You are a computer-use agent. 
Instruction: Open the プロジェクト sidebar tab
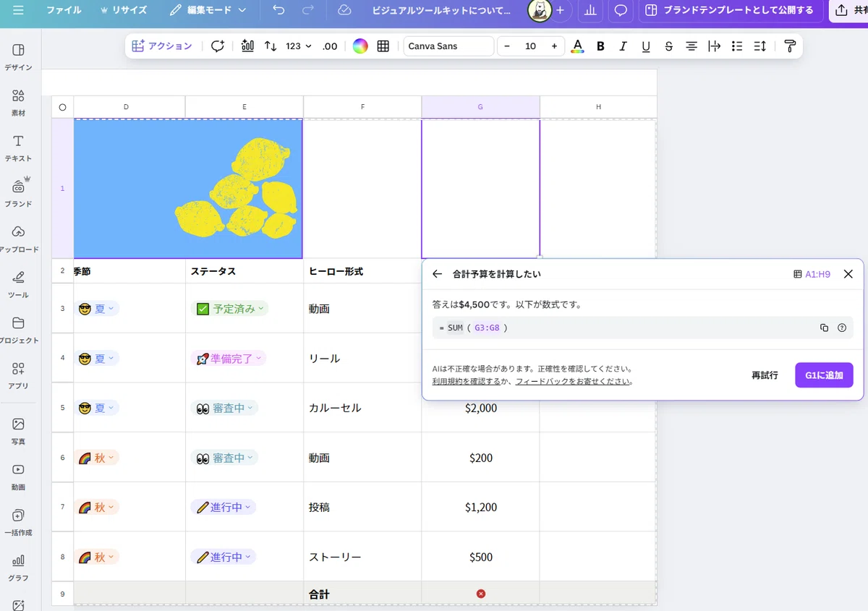(18, 330)
